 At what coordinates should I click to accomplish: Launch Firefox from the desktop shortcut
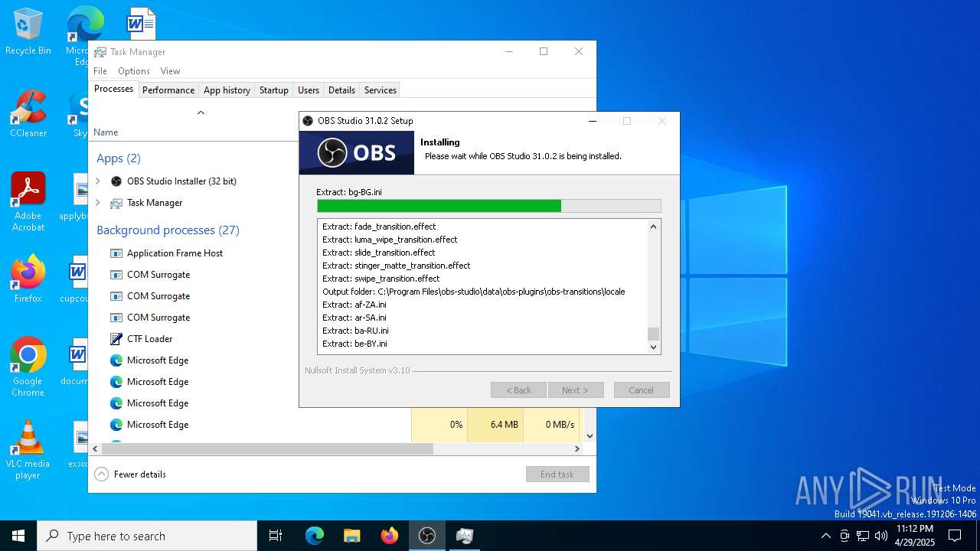coord(28,279)
